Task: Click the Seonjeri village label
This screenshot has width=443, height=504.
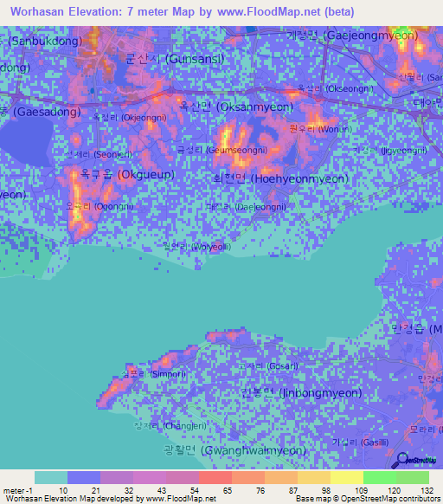Action: click(x=98, y=154)
